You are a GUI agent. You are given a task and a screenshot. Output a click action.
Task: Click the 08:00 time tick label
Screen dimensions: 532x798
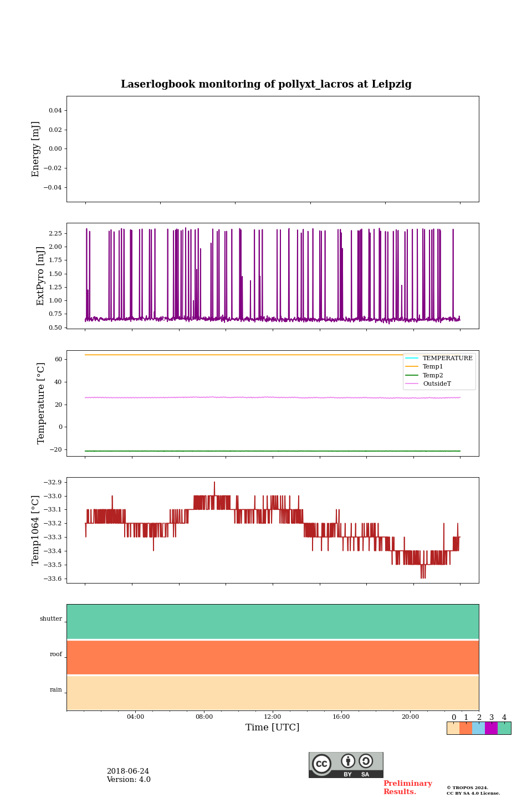tap(204, 717)
